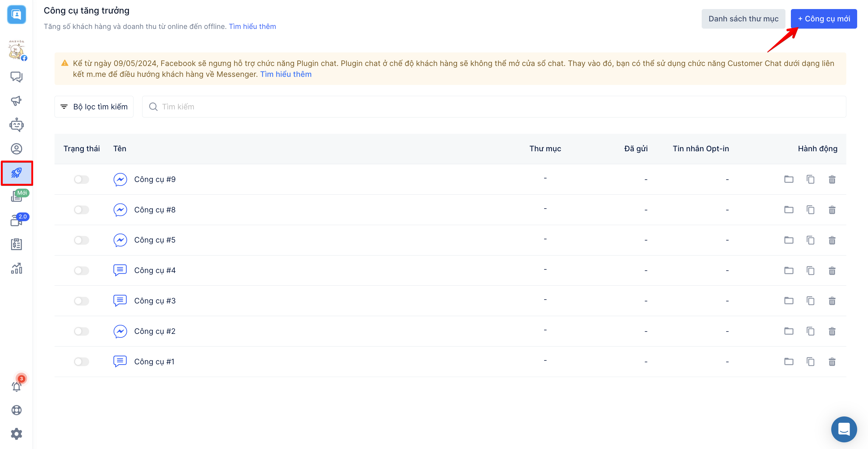
Task: Duplicate Công cụ #5 using copy icon
Action: coord(810,240)
